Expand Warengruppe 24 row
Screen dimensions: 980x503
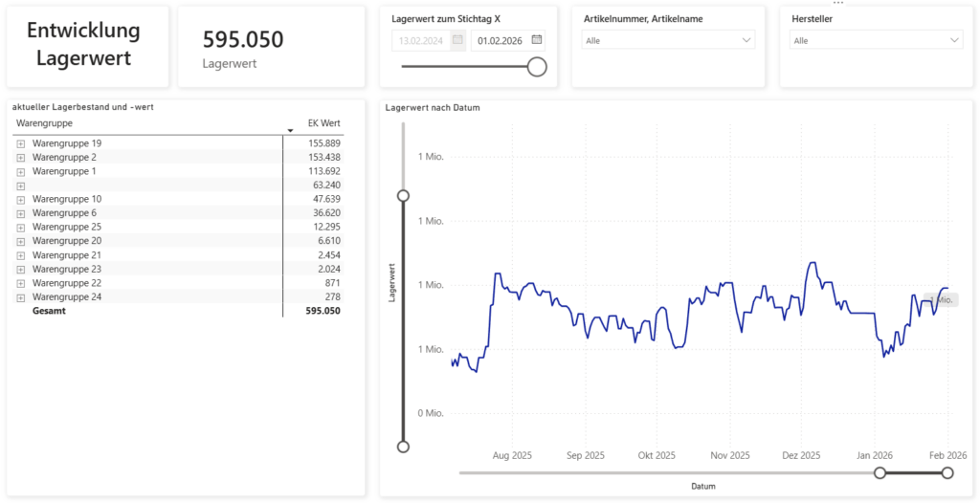[20, 297]
